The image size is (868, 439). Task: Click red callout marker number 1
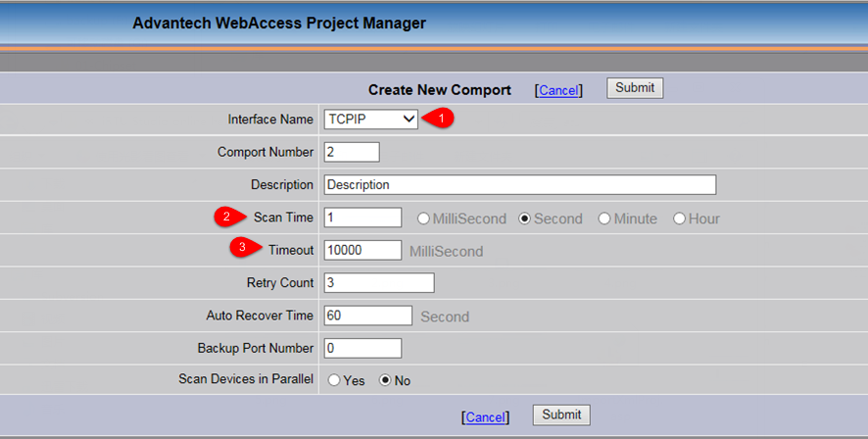[444, 119]
